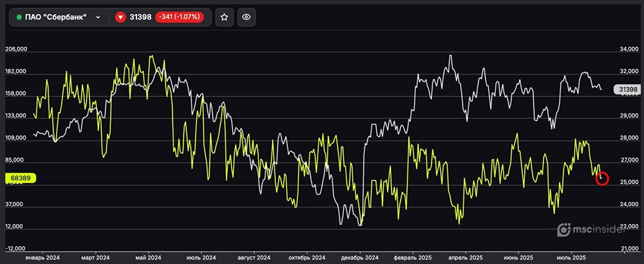Click the 24,000 right axis label

(629, 205)
